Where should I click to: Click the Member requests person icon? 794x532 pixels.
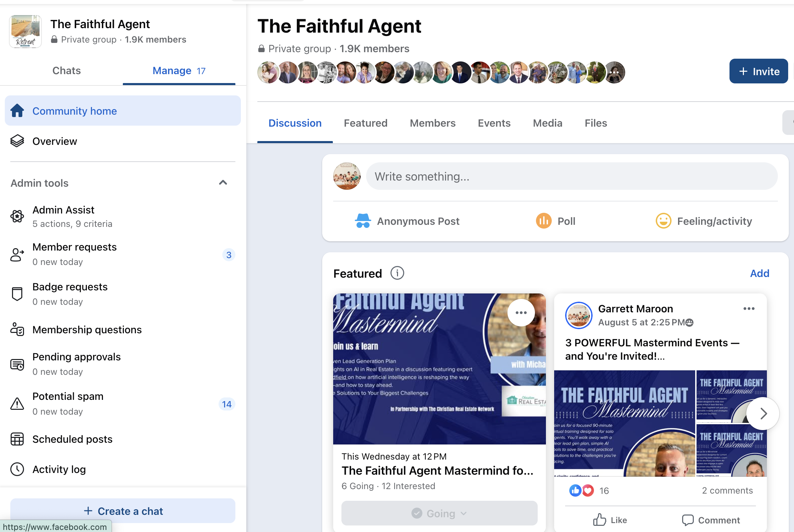pyautogui.click(x=17, y=255)
